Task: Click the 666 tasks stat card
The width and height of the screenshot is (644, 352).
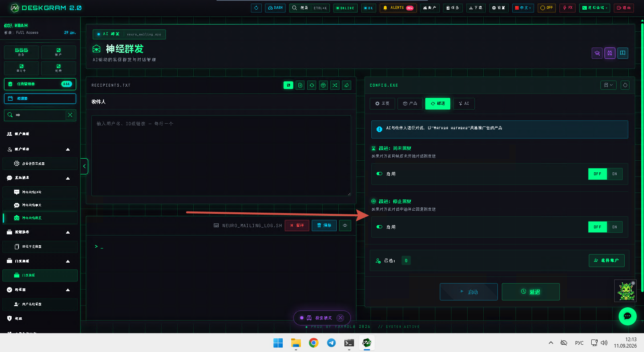Action: (x=21, y=52)
